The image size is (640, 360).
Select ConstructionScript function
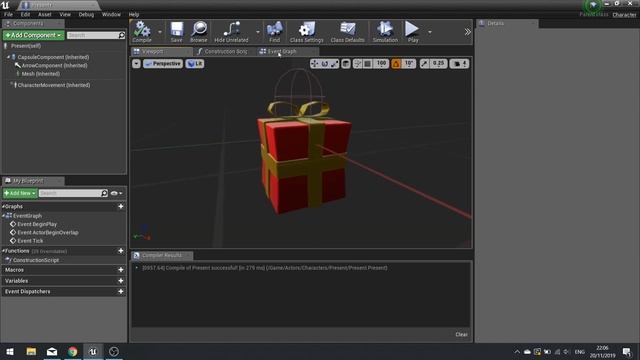click(x=36, y=260)
